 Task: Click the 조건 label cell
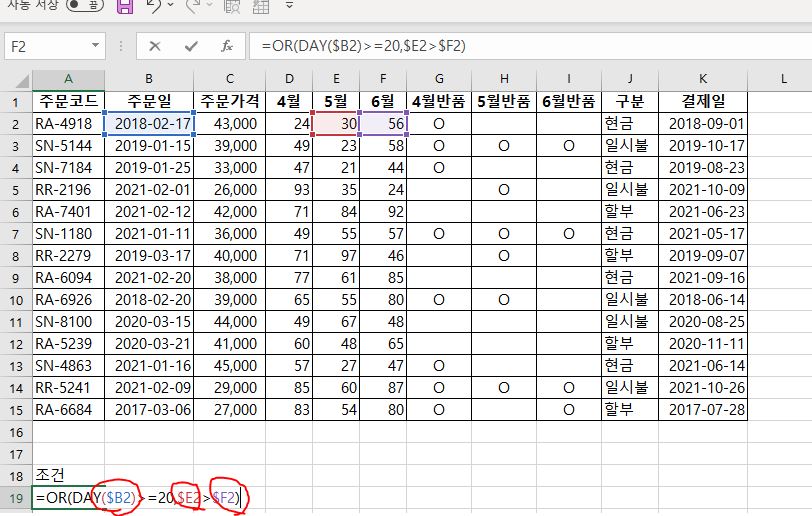tap(67, 474)
